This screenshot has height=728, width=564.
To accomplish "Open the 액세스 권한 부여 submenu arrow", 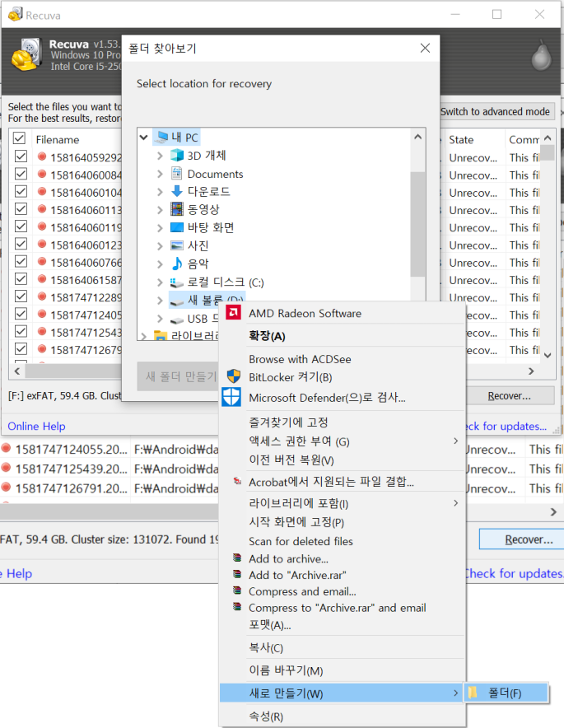I will click(x=455, y=441).
